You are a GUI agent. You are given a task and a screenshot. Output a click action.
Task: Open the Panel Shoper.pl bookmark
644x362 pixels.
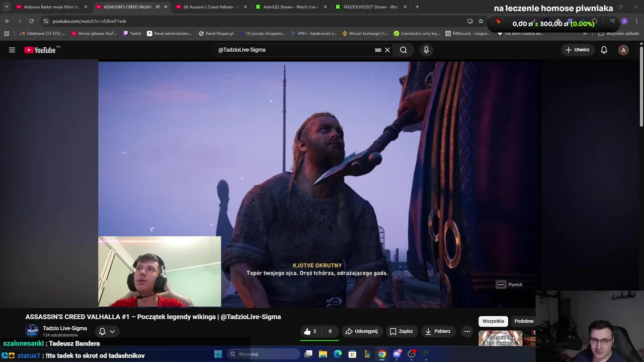coord(216,34)
